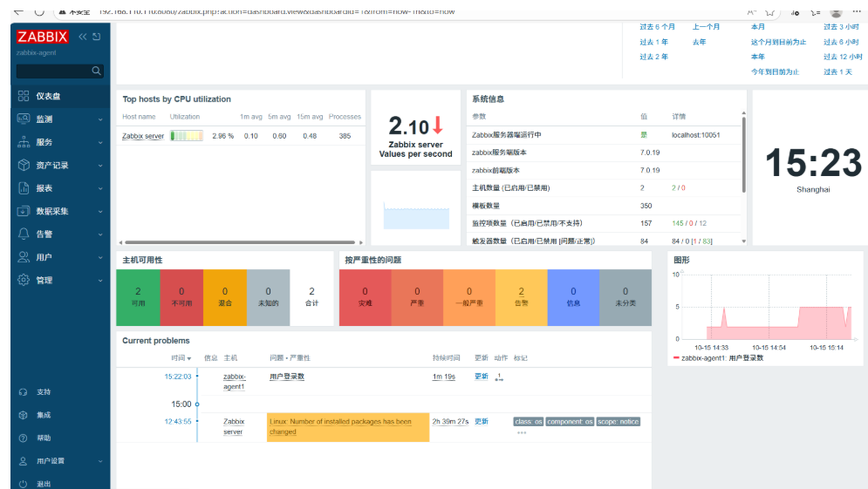Click the 告警 alerts bell icon
The image size is (868, 489).
[24, 234]
